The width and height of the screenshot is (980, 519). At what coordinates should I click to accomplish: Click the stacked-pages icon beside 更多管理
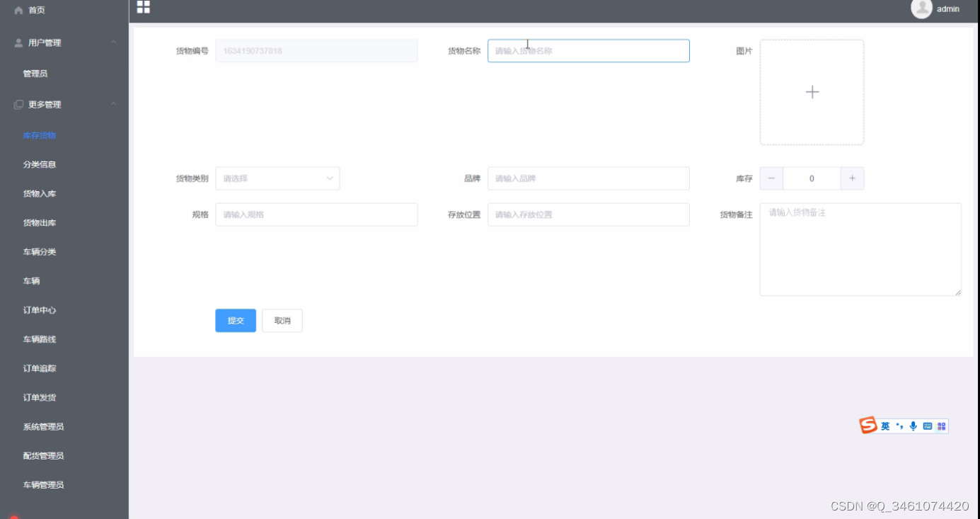[x=18, y=104]
